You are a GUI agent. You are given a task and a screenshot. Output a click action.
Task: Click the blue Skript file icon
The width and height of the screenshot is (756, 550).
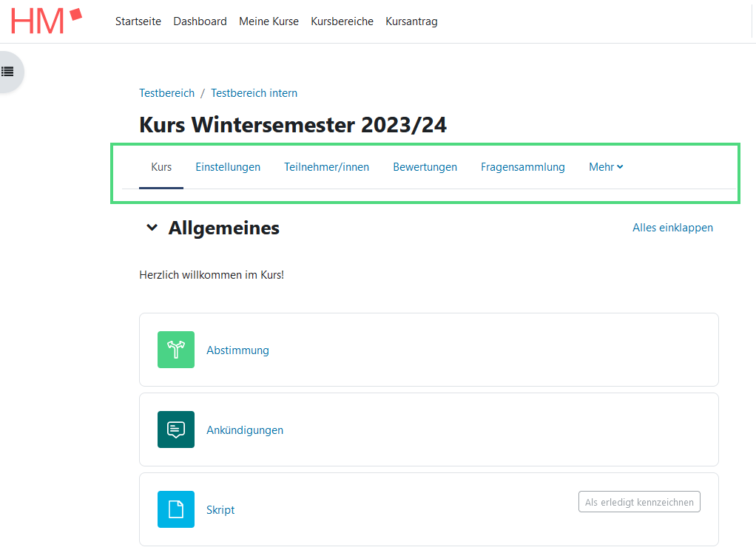pyautogui.click(x=176, y=509)
